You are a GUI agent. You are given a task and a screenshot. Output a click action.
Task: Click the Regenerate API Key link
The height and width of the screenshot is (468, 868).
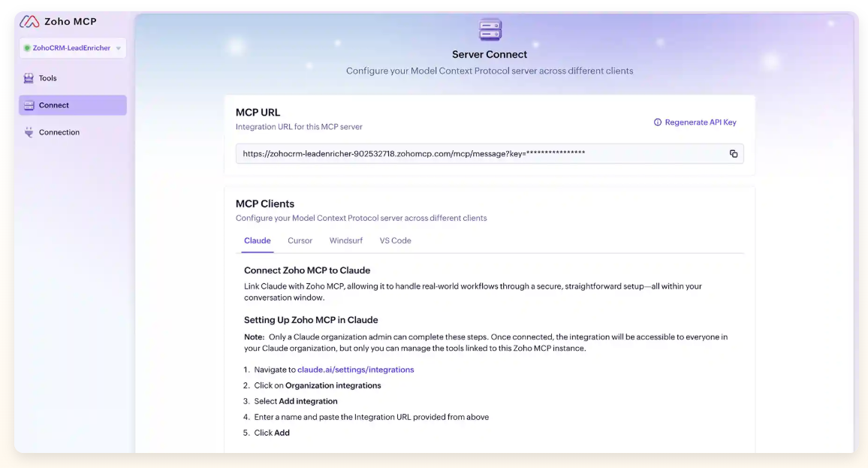pyautogui.click(x=701, y=122)
